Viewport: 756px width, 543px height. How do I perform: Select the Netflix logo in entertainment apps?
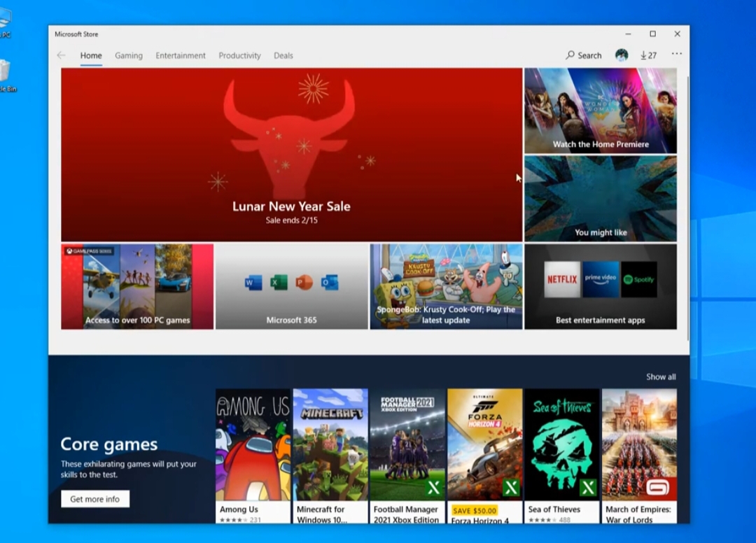point(562,279)
